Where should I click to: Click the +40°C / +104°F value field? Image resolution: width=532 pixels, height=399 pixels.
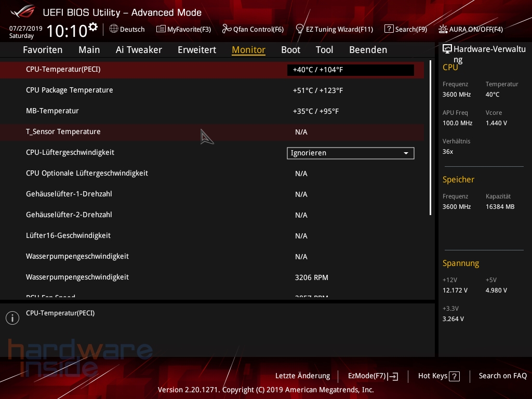[351, 70]
